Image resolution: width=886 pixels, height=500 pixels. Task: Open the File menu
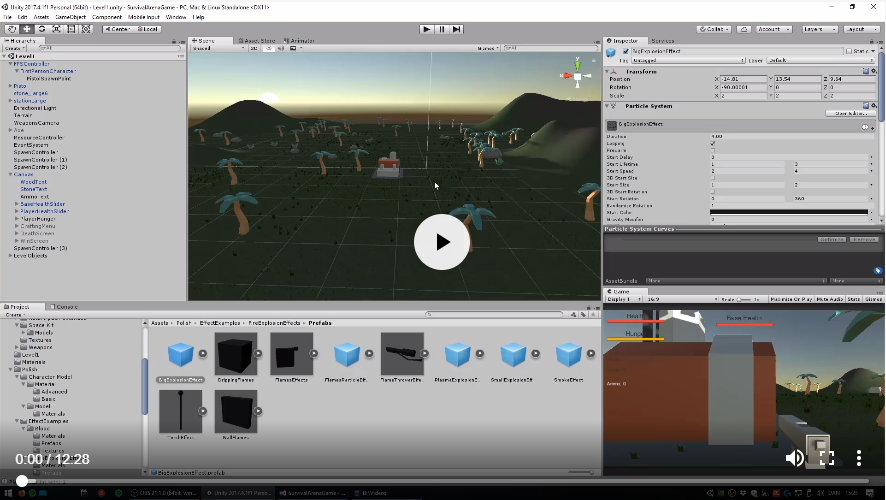click(7, 17)
